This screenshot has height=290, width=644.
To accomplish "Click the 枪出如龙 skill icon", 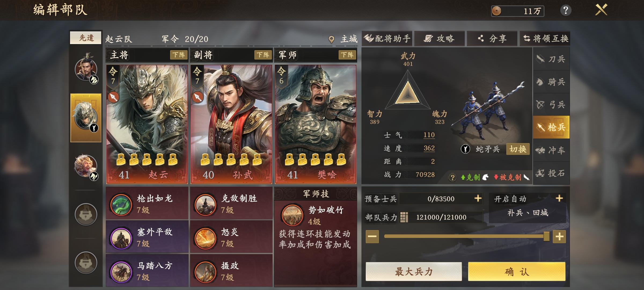I will (x=121, y=205).
